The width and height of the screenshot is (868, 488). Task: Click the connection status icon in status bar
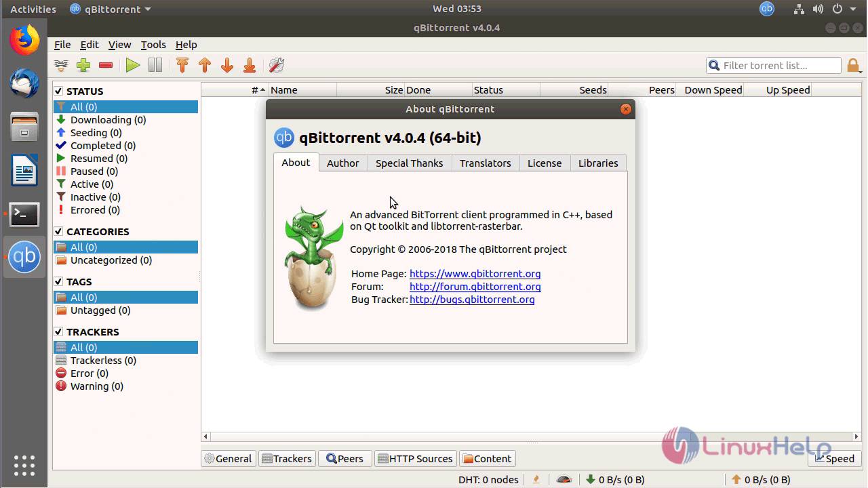coord(536,480)
